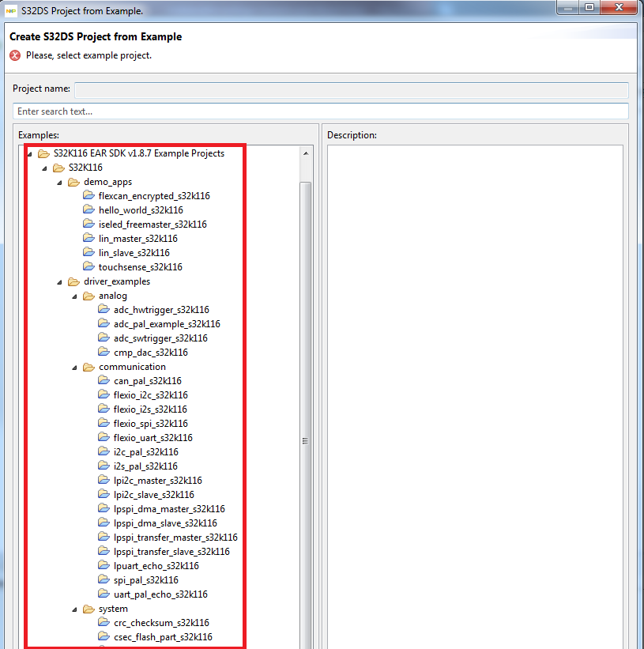
Task: Click the cmp_dac_s32k116 folder icon
Action: pyautogui.click(x=104, y=352)
